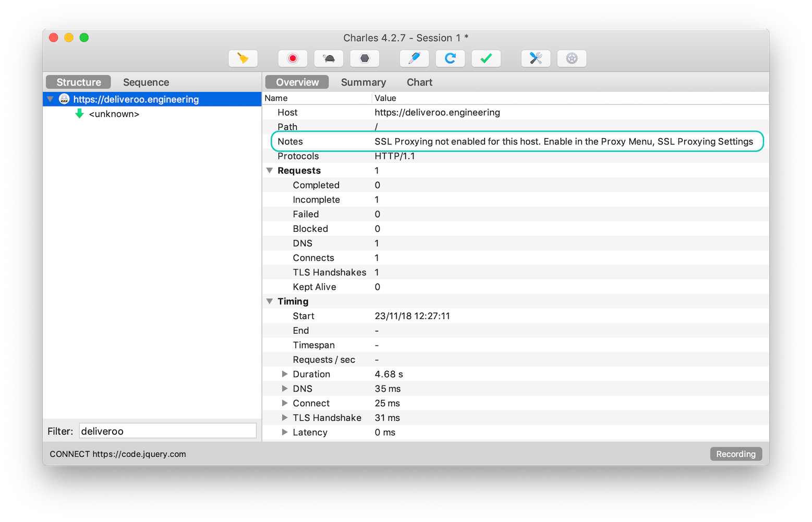Select the Blocked requests row

pos(515,229)
